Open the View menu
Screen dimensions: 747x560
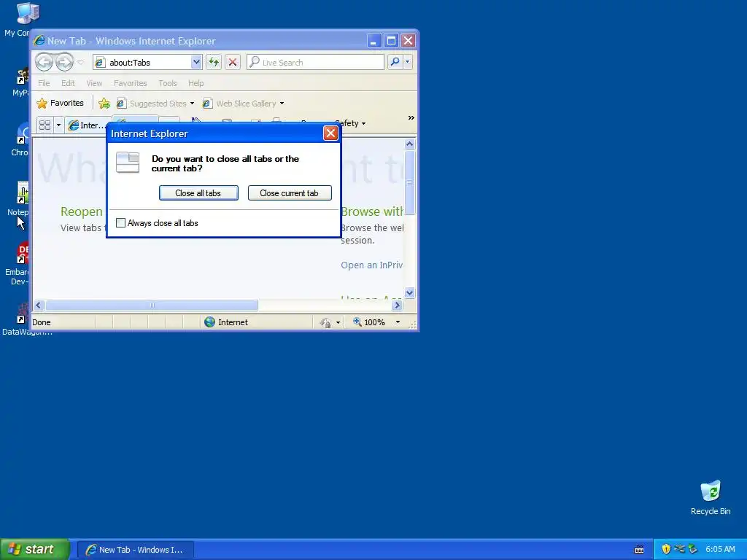[x=94, y=83]
